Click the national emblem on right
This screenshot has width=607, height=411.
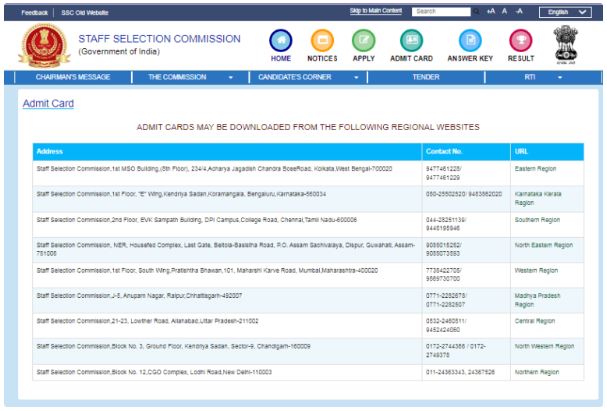click(576, 42)
